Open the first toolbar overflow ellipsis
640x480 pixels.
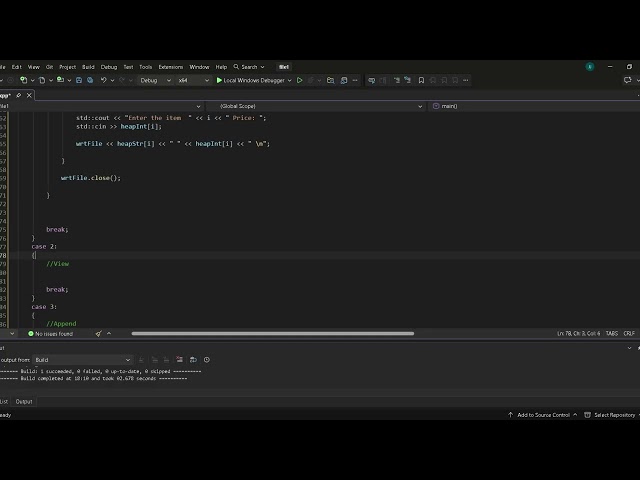click(355, 80)
